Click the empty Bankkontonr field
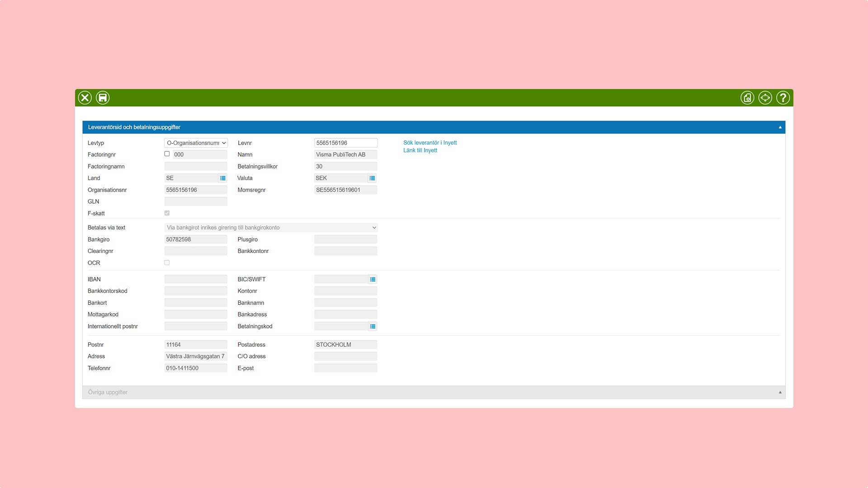Screen dimensions: 868x488 346,251
